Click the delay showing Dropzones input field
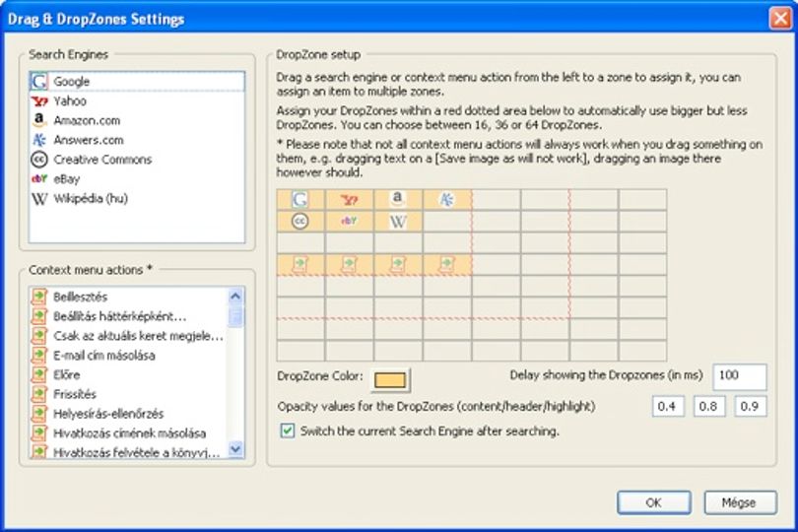The width and height of the screenshot is (798, 532). pyautogui.click(x=740, y=376)
